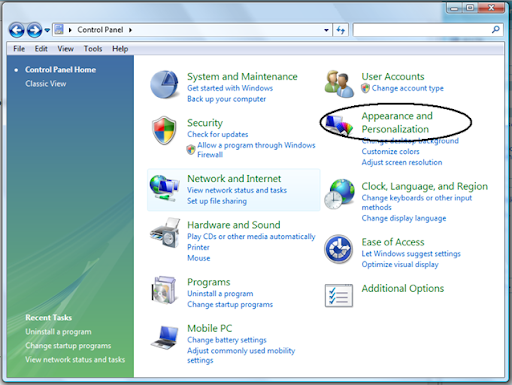
Task: Click the Clock, Language, and Region globe icon
Action: click(x=339, y=194)
